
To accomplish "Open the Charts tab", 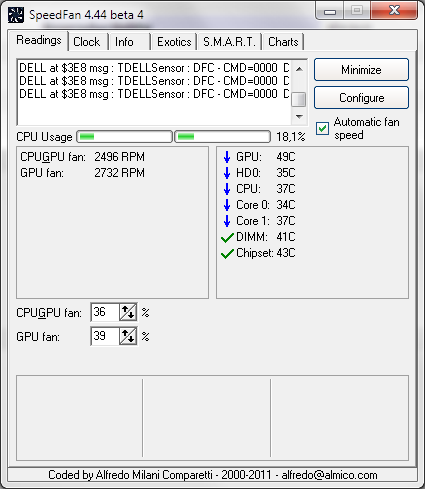I will click(x=283, y=42).
